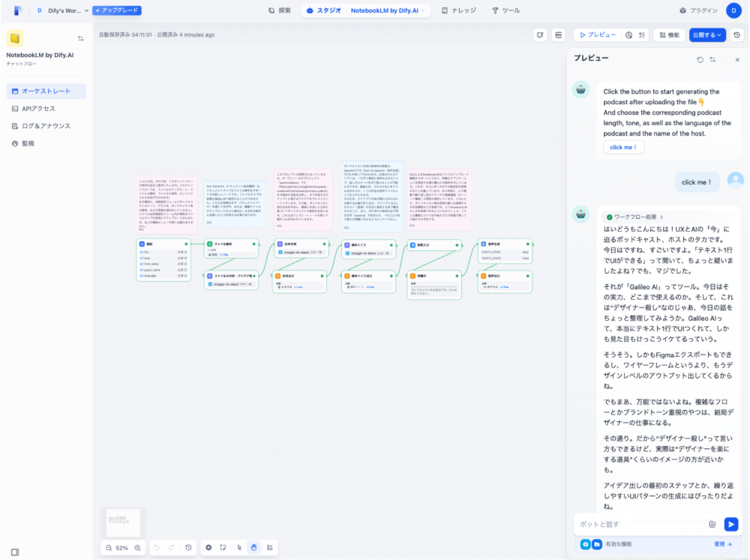Select ログ&アナウンス in the sidebar
The height and width of the screenshot is (560, 750).
tap(46, 126)
